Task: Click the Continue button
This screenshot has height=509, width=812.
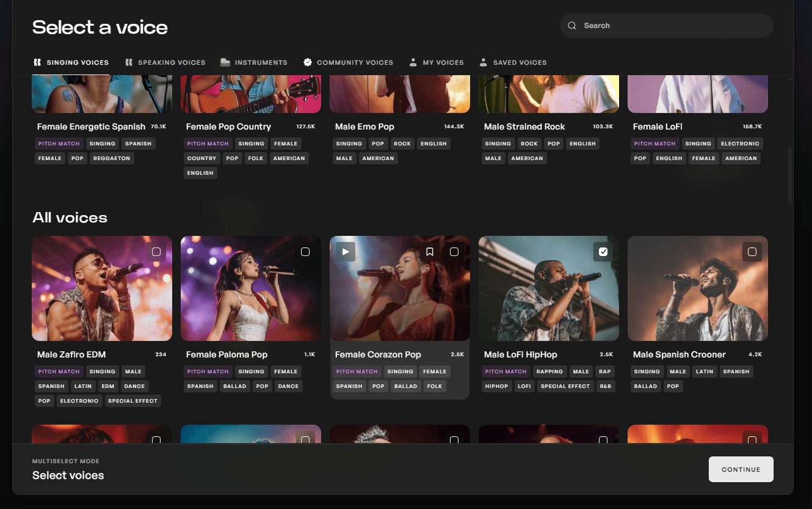Action: 741,469
